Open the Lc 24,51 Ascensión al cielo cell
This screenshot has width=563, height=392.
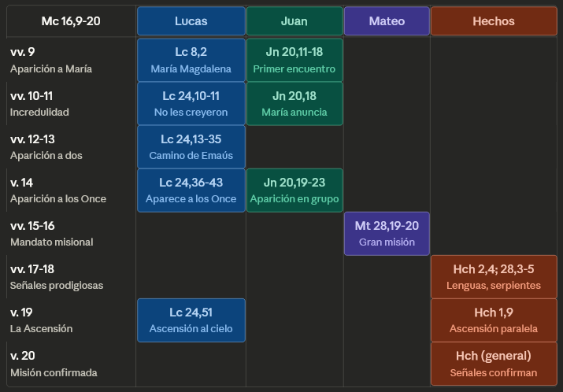tap(191, 320)
